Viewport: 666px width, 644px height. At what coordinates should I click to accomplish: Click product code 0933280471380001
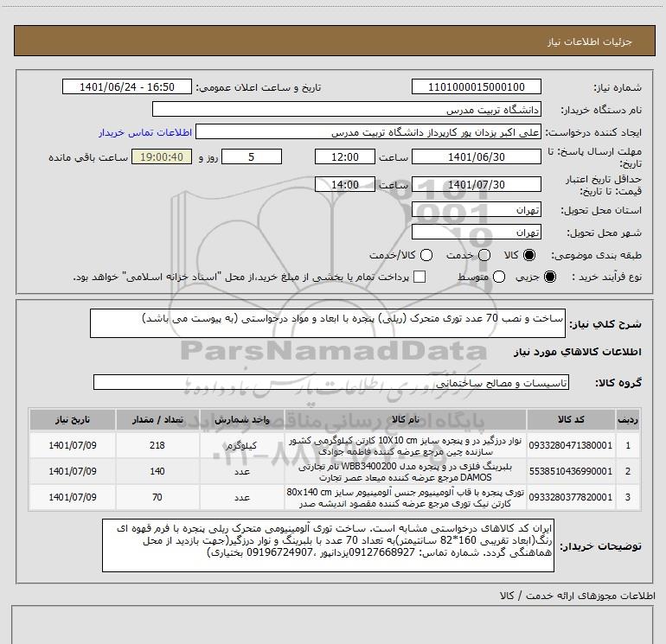point(571,445)
